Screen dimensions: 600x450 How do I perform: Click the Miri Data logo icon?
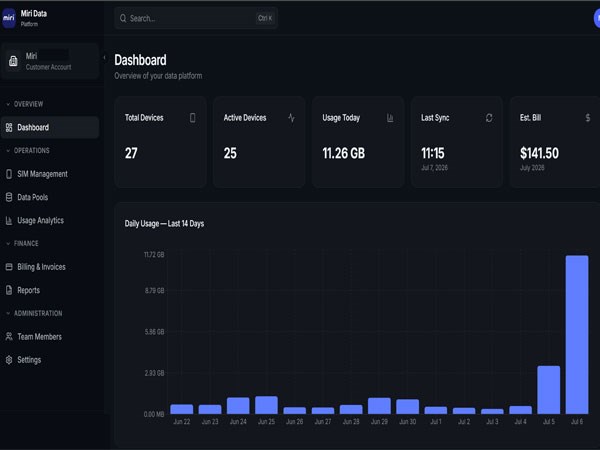pos(9,18)
